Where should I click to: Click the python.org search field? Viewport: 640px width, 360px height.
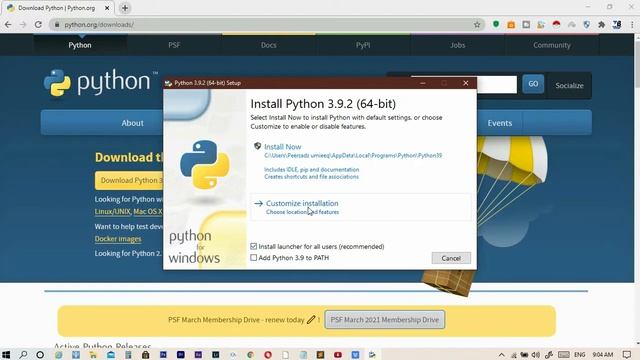497,84
